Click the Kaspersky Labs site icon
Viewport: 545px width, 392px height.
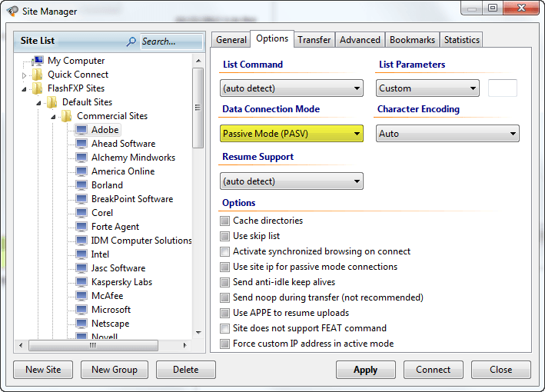(x=81, y=282)
